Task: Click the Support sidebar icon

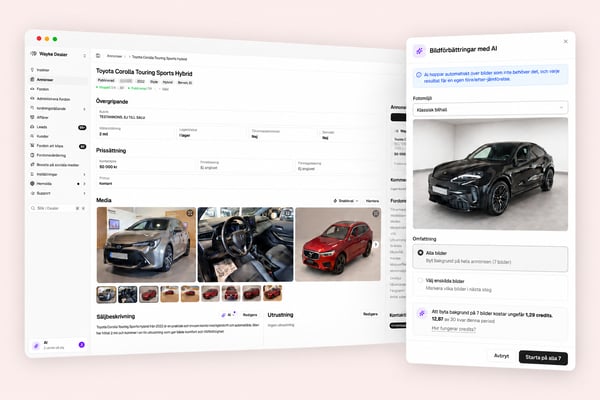Action: point(32,193)
